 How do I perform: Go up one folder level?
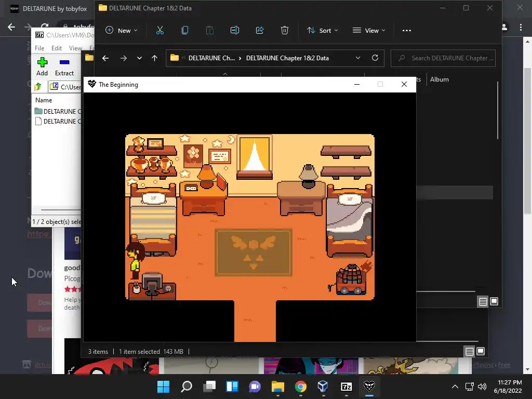point(154,58)
